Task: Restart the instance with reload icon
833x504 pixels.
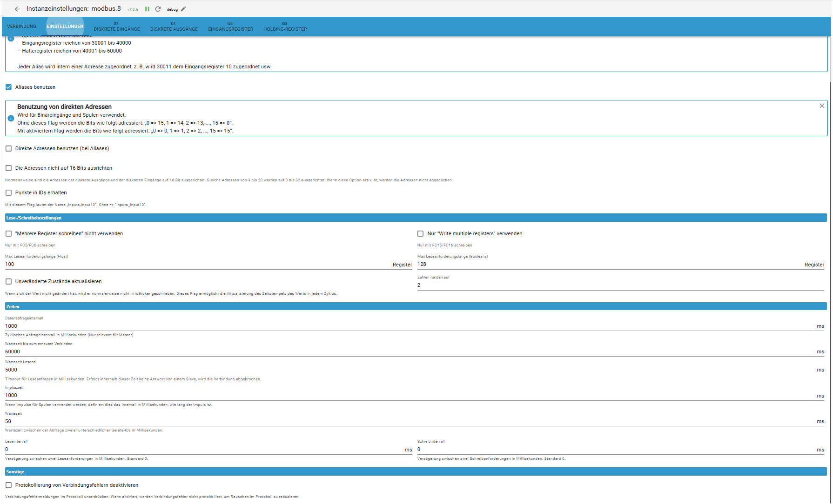Action: pyautogui.click(x=158, y=9)
